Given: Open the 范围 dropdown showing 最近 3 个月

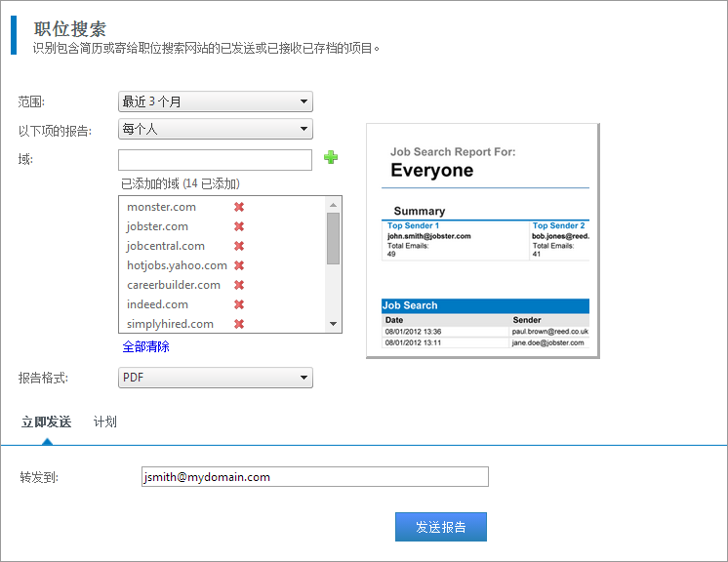Looking at the screenshot, I should pos(215,101).
